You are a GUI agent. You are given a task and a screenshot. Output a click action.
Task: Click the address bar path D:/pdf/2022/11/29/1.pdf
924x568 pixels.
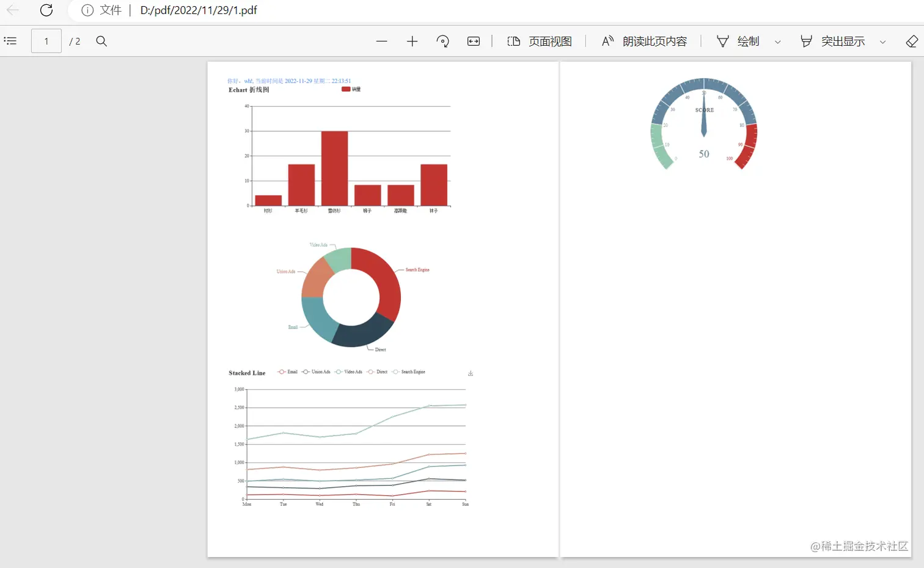tap(199, 10)
